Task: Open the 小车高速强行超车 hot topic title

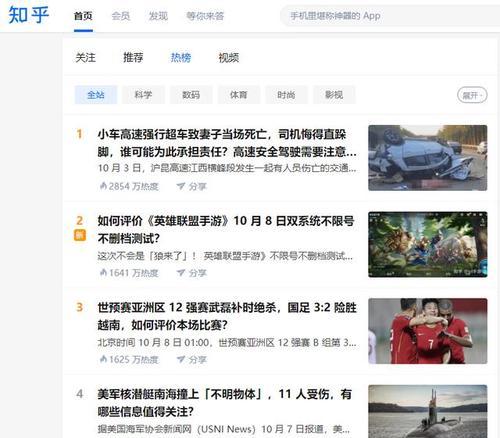Action: tap(227, 143)
